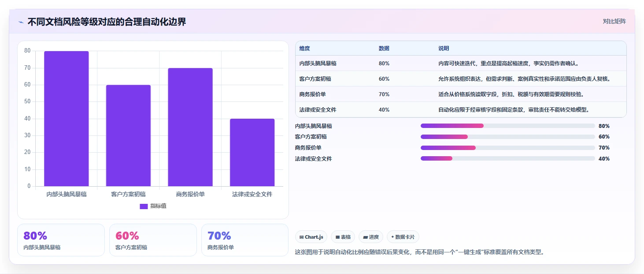Click the 40% cell in the table
The height and width of the screenshot is (274, 644).
[x=384, y=110]
